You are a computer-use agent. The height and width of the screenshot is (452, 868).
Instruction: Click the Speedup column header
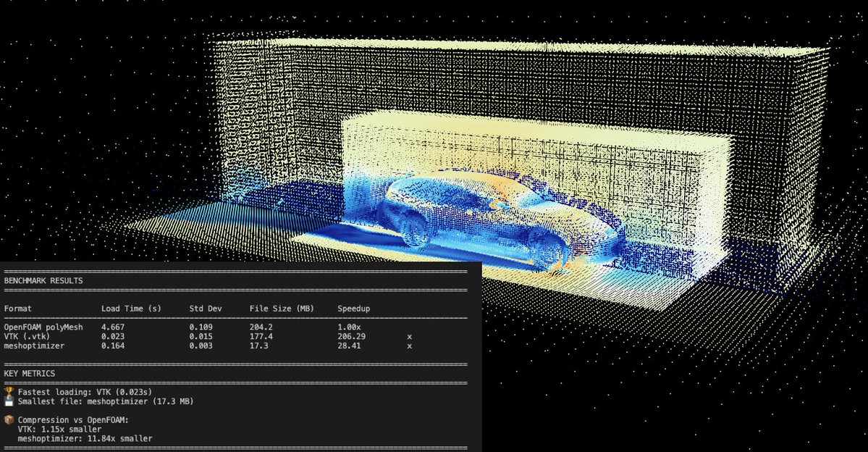point(354,309)
